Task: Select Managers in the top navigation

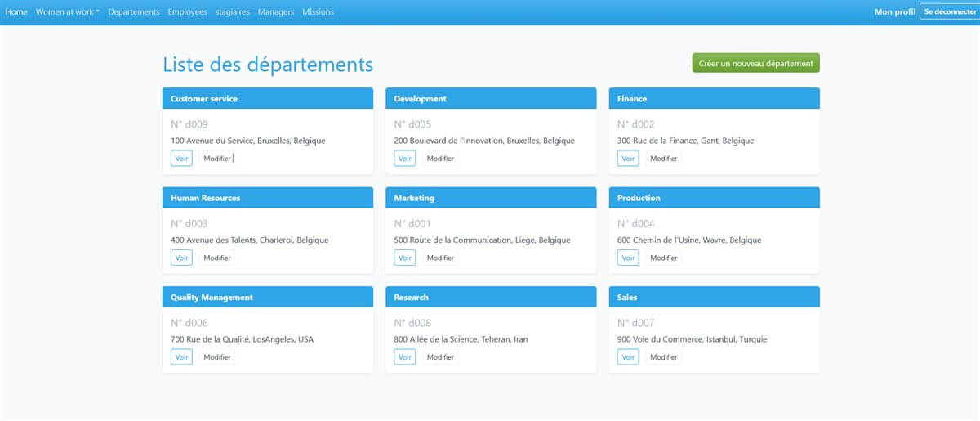Action: click(276, 12)
